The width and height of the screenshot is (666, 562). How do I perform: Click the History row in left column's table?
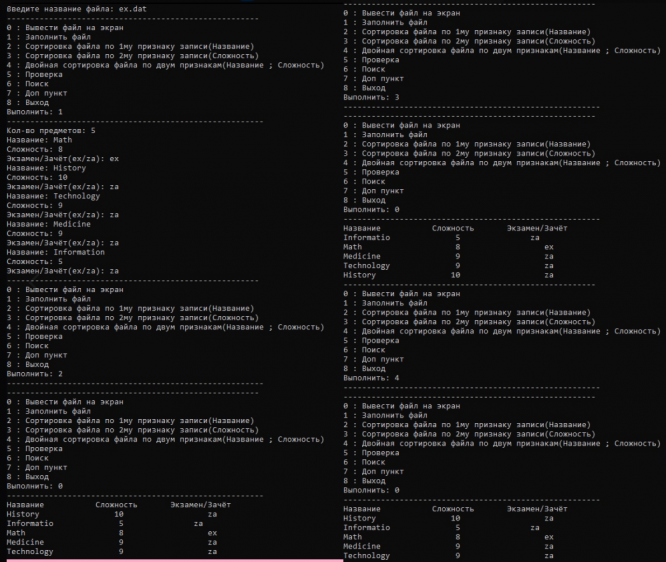click(112, 514)
